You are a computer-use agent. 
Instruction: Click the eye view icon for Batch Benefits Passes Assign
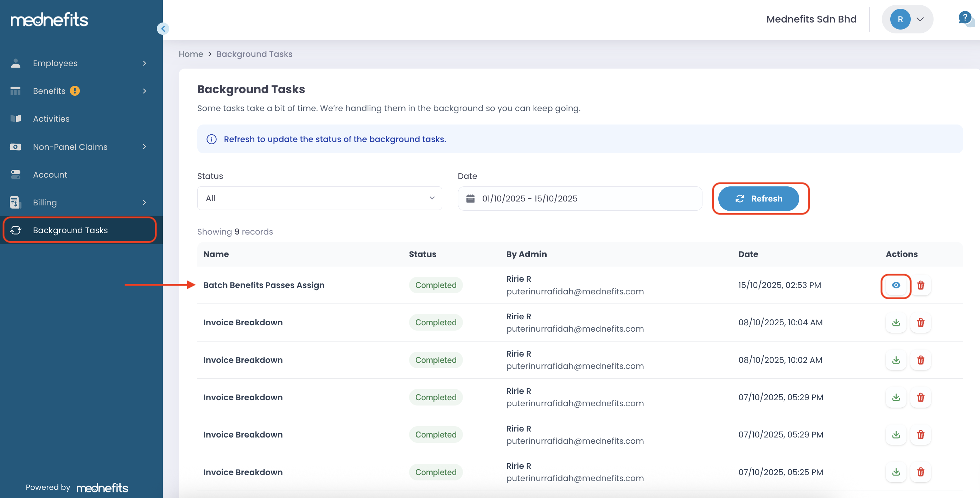896,285
